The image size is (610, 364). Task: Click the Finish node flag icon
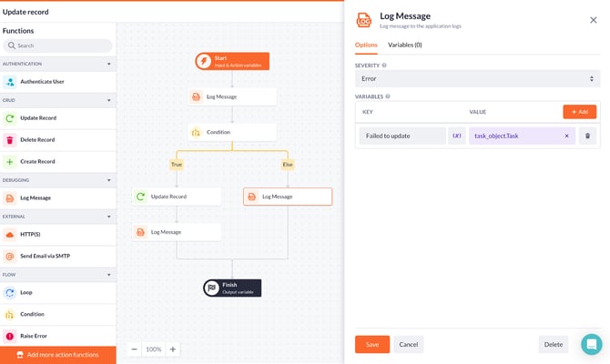tap(211, 288)
